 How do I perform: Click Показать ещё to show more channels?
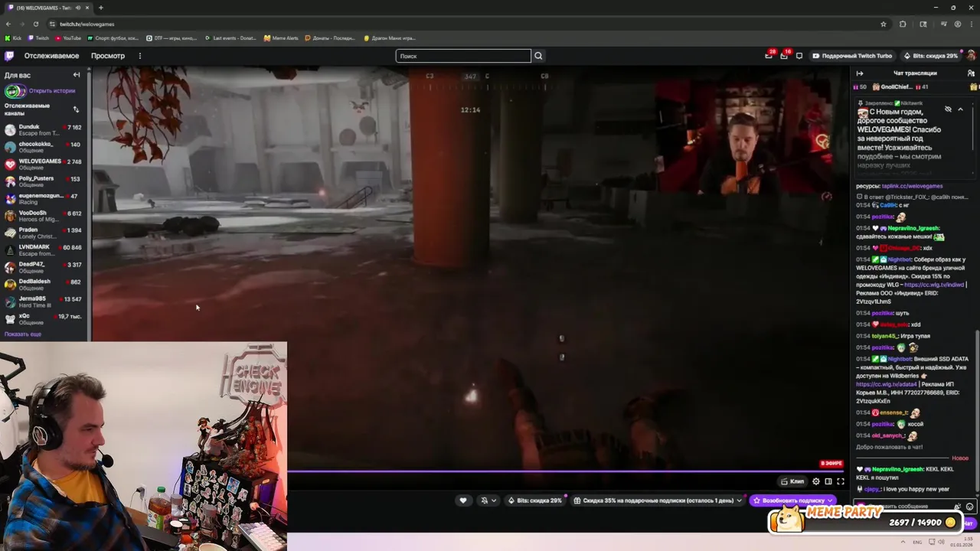23,334
